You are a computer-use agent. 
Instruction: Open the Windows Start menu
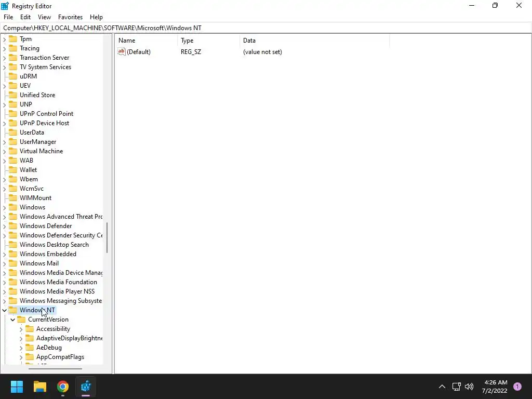(x=17, y=387)
